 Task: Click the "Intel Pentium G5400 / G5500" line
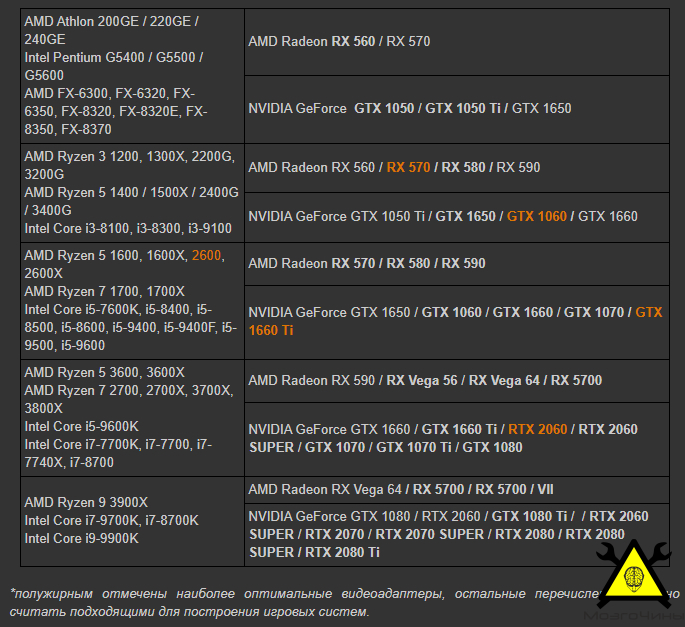point(114,57)
